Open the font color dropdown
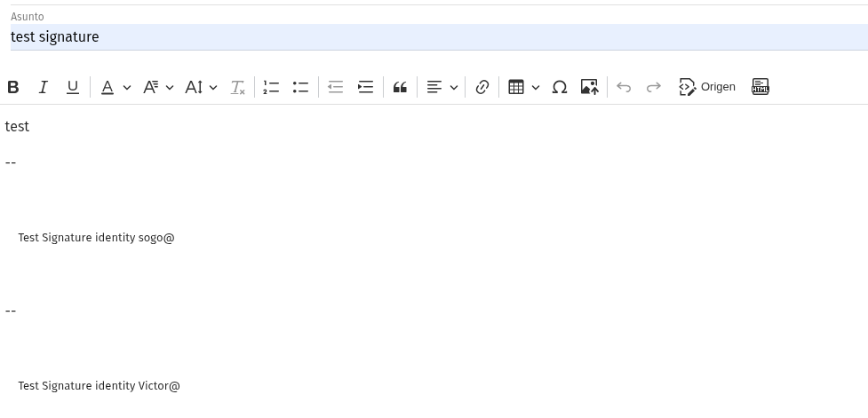 [115, 87]
